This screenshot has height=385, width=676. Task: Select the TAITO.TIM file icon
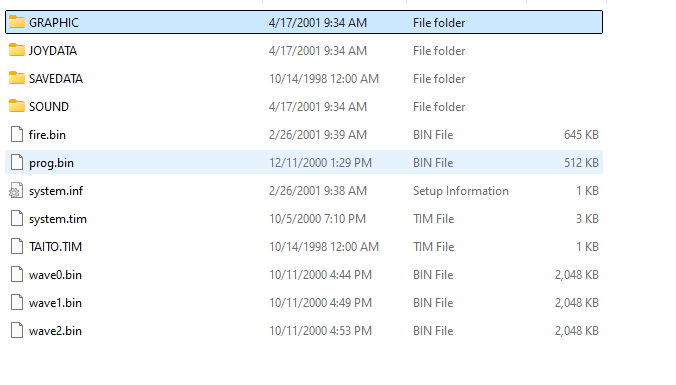point(17,246)
